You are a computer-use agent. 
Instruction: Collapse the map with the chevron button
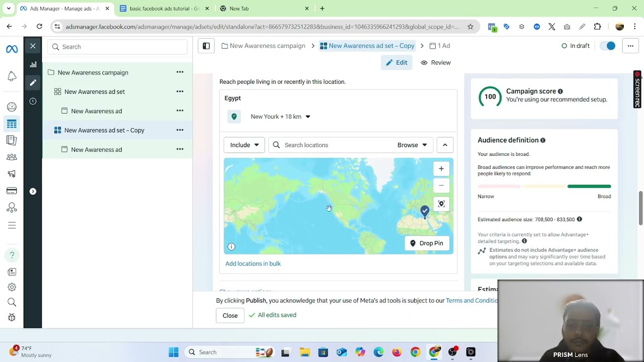click(x=445, y=145)
